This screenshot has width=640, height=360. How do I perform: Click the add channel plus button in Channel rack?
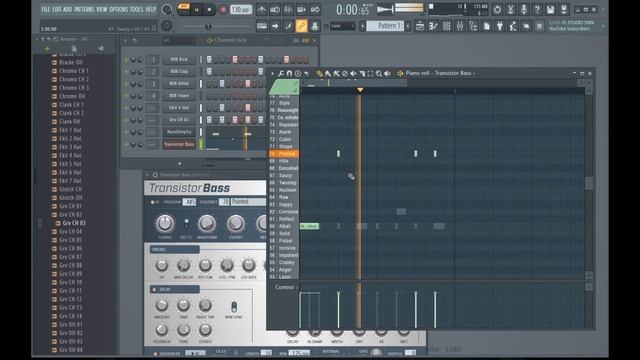(180, 164)
